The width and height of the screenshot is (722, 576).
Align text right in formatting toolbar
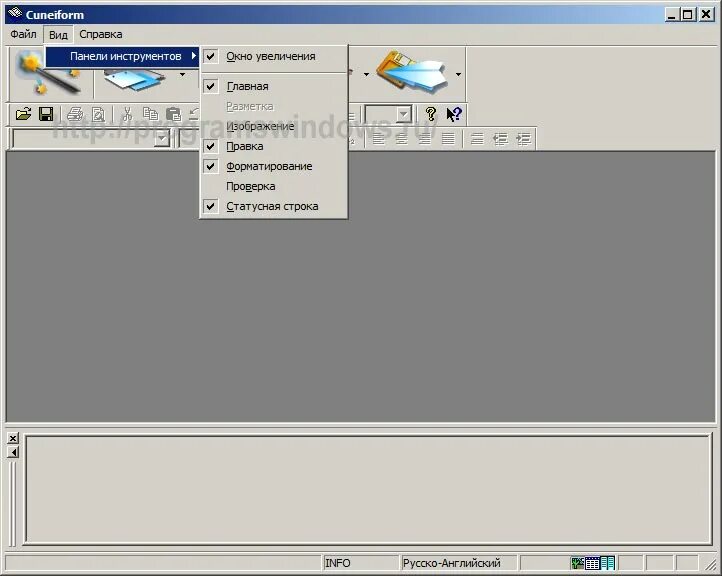tap(425, 139)
